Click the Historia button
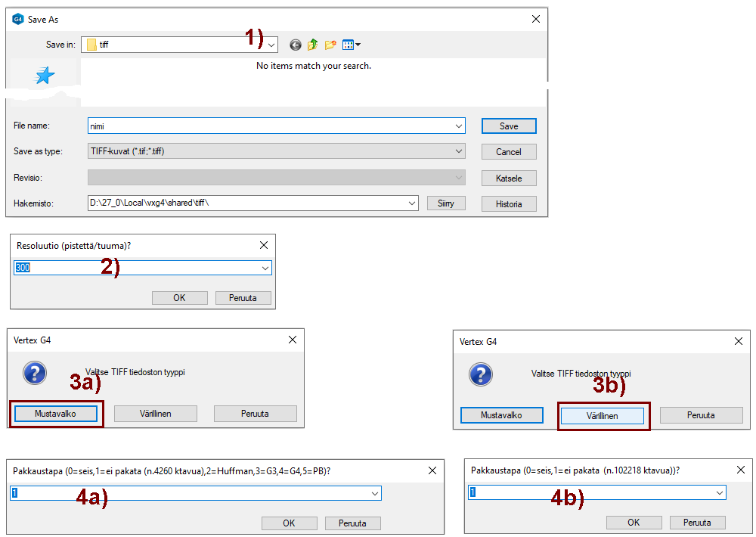Viewport: 756px width, 537px height. 509,204
